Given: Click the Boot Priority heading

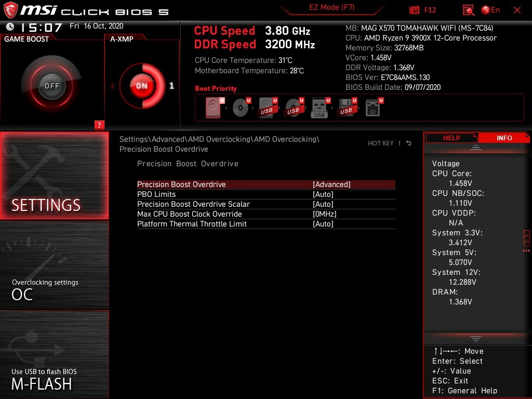Looking at the screenshot, I should pyautogui.click(x=216, y=88).
